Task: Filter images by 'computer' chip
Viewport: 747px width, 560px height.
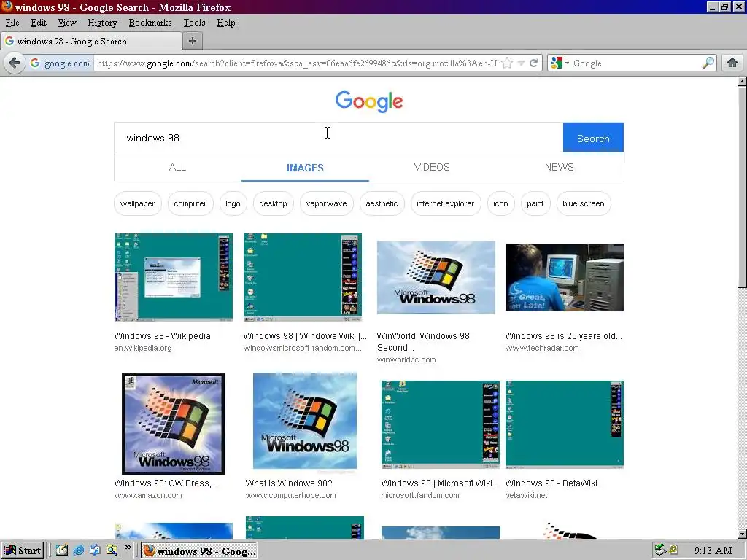Action: 190,203
